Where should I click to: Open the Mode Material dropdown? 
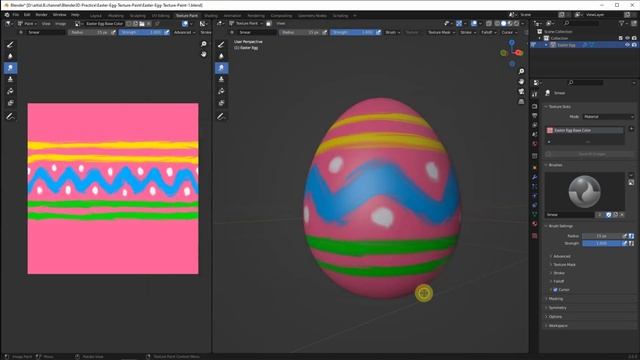point(608,117)
